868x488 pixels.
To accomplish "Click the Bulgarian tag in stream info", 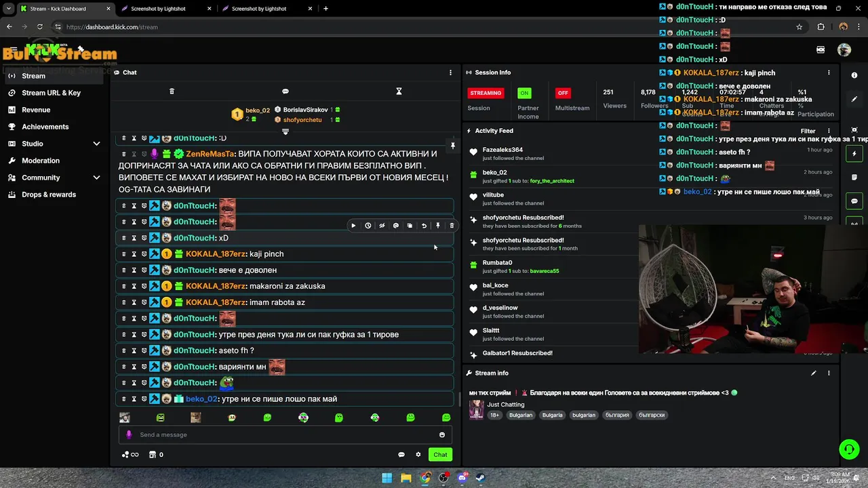I will coord(521,415).
